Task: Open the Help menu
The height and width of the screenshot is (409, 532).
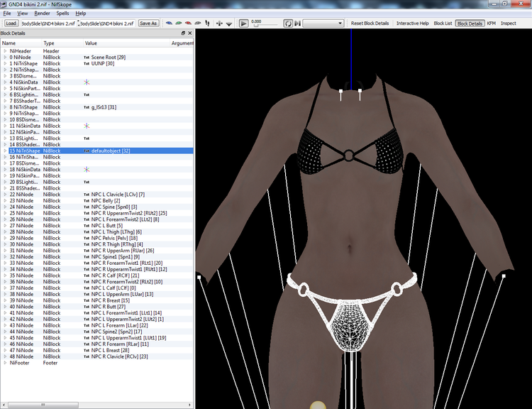Action: coord(80,13)
